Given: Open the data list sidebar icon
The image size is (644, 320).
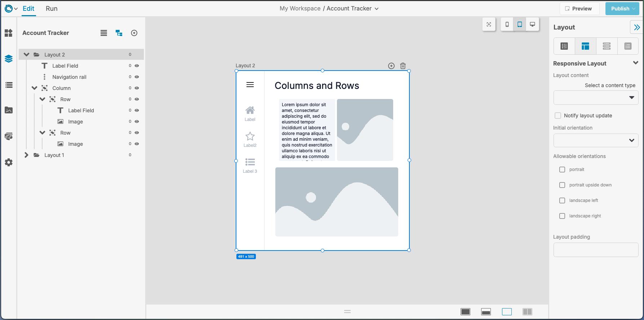Looking at the screenshot, I should [x=9, y=85].
